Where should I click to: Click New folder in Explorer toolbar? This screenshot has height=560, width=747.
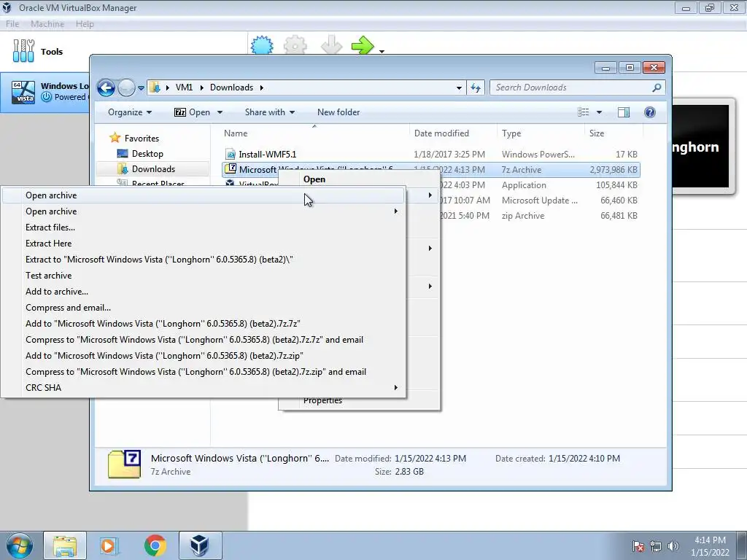pyautogui.click(x=338, y=112)
